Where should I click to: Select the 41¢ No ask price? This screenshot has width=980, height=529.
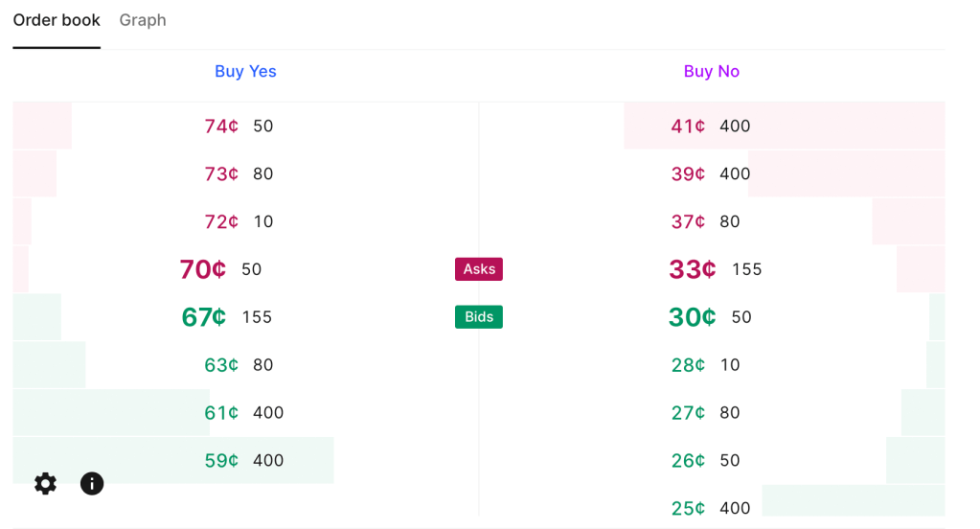(x=688, y=126)
